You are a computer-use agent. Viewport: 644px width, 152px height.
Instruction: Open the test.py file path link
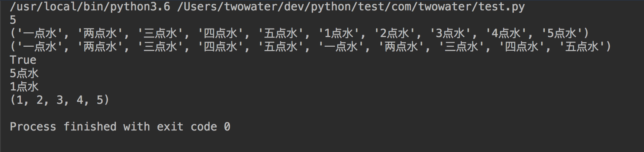pyautogui.click(x=351, y=7)
